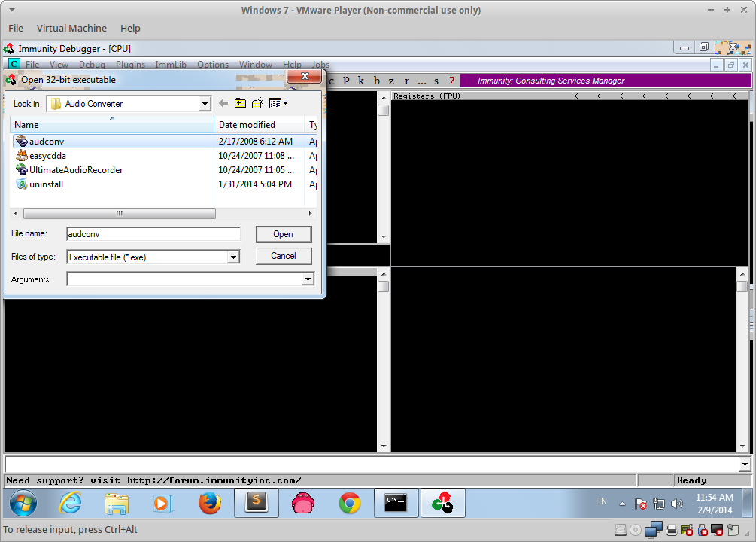This screenshot has height=542, width=756.
Task: Click the audconv file icon
Action: click(22, 141)
